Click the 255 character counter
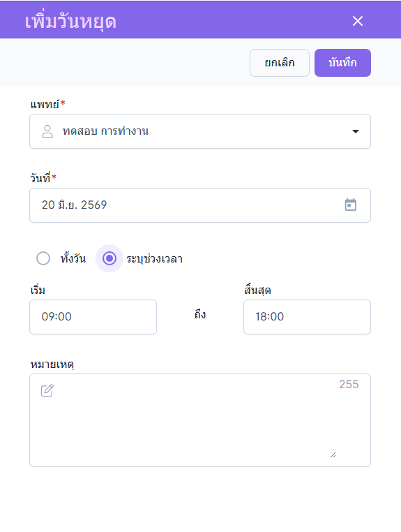Viewport: 401px width, 532px height. [x=349, y=384]
